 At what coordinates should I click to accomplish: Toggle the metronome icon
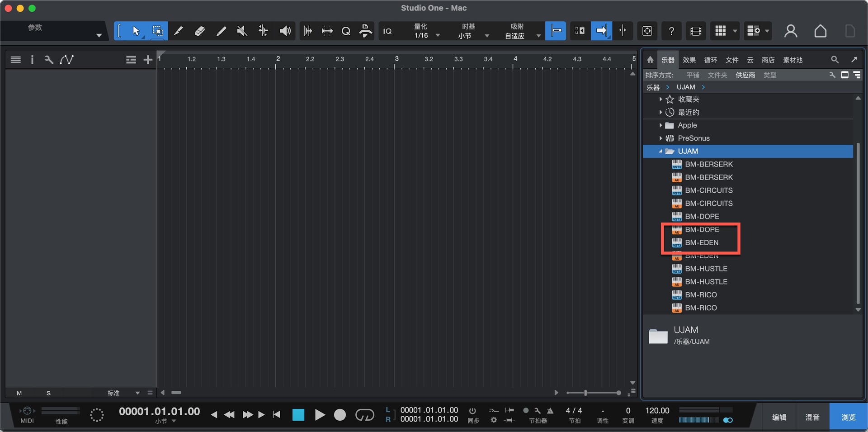550,411
